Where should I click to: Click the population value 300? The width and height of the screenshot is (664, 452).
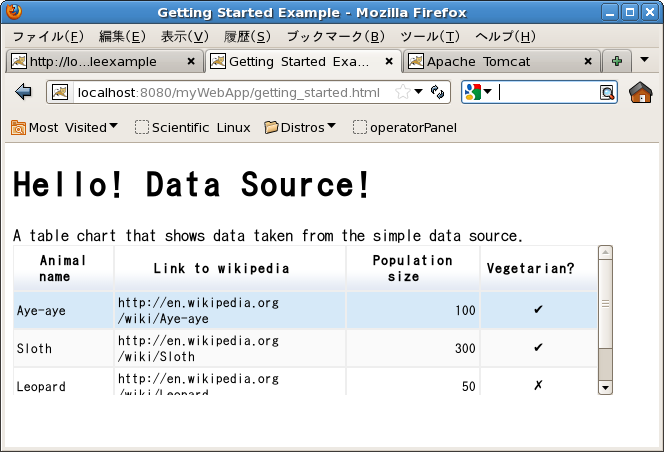[465, 349]
